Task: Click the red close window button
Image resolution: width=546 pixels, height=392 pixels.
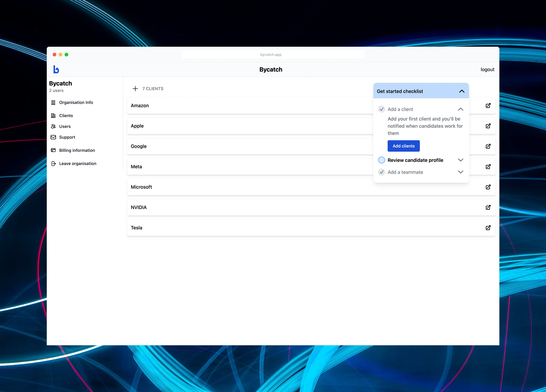Action: point(54,55)
